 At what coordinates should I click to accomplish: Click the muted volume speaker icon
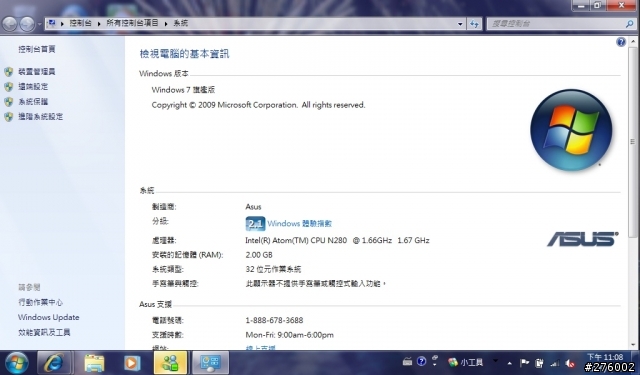(x=570, y=363)
